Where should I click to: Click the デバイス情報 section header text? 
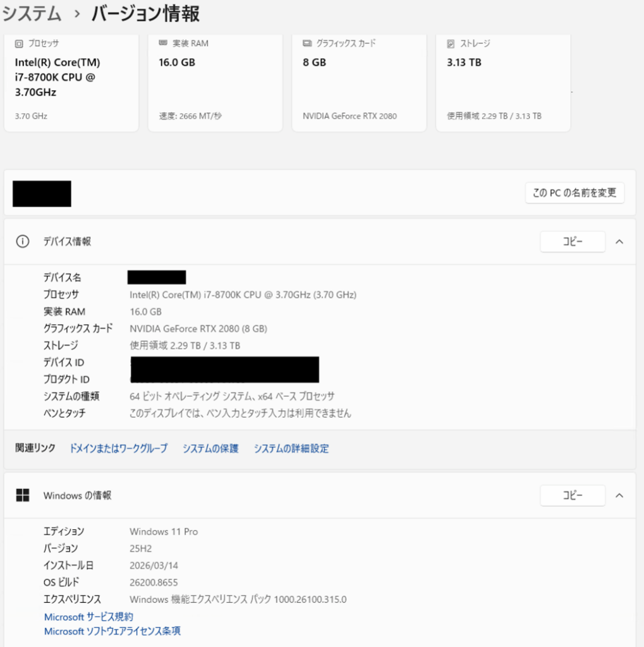[67, 241]
